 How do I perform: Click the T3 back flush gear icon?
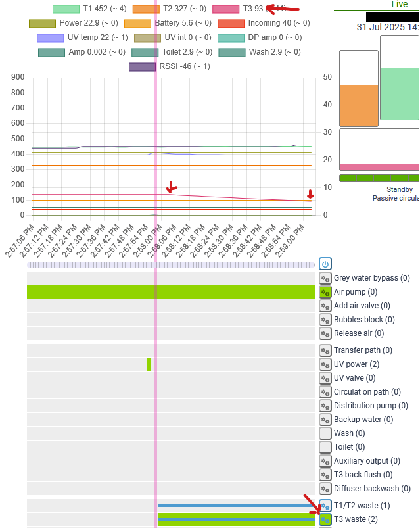click(x=325, y=475)
